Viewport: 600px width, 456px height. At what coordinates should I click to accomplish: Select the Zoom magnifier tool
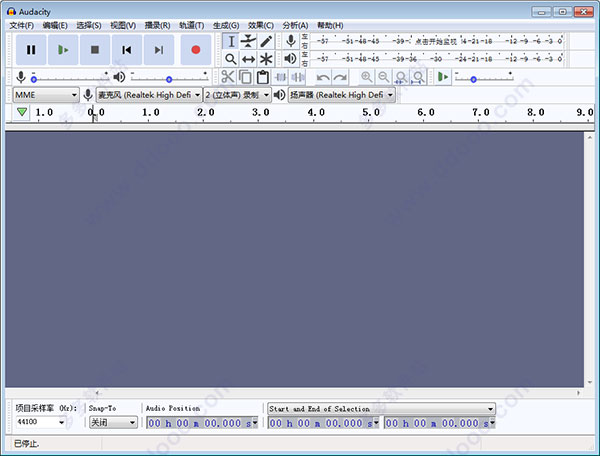(x=231, y=59)
